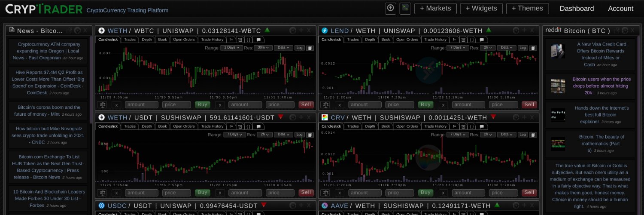Open the 30m resolution dropdown for WETH/WBTC
Image resolution: width=644 pixels, height=215 pixels.
click(263, 48)
